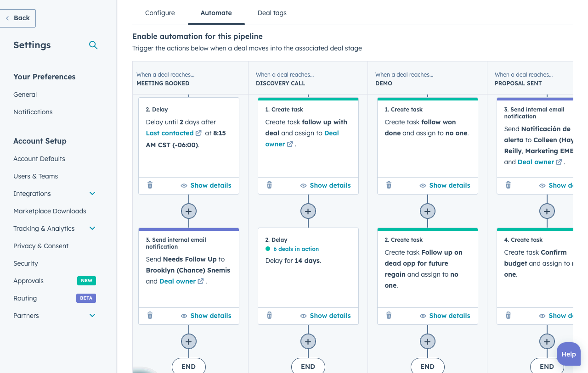Add action after Meeting Booked delay step
Image resolution: width=588 pixels, height=373 pixels.
pos(188,211)
